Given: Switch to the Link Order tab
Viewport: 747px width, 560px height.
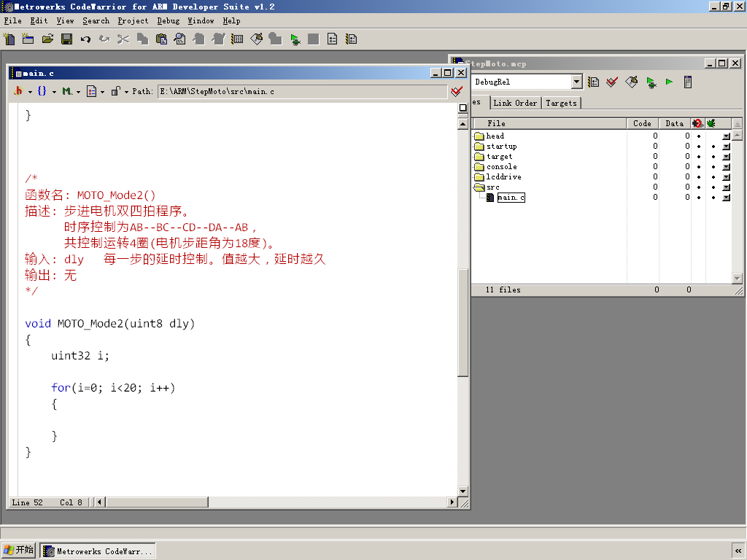Looking at the screenshot, I should 515,103.
